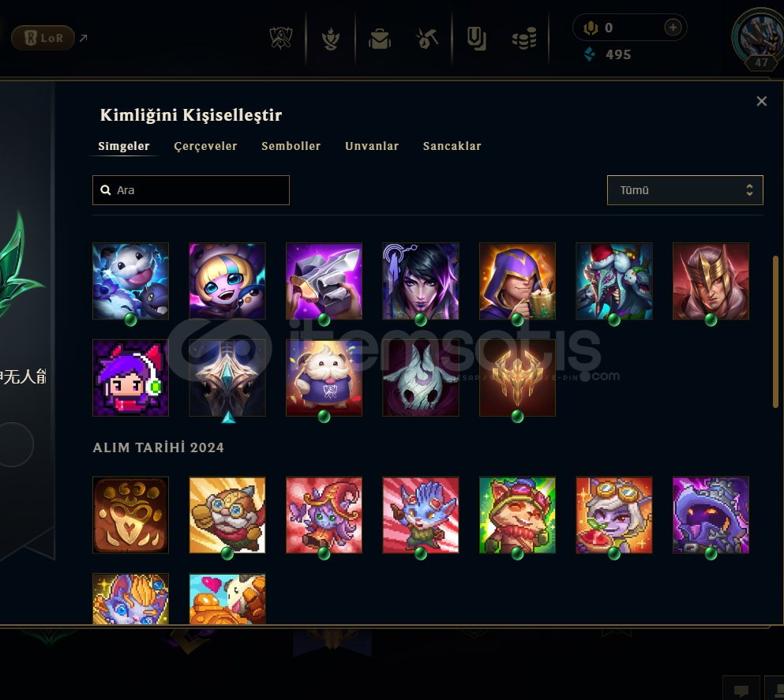Open the hammer Loot crafting icon
This screenshot has height=700, width=784.
point(427,39)
